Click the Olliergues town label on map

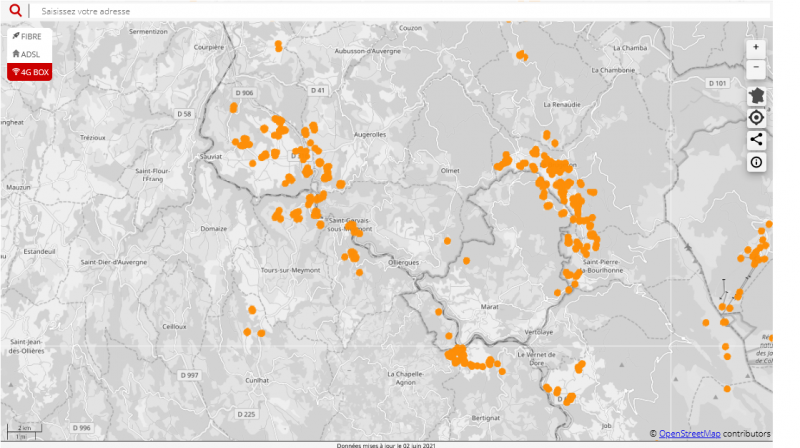pos(404,262)
